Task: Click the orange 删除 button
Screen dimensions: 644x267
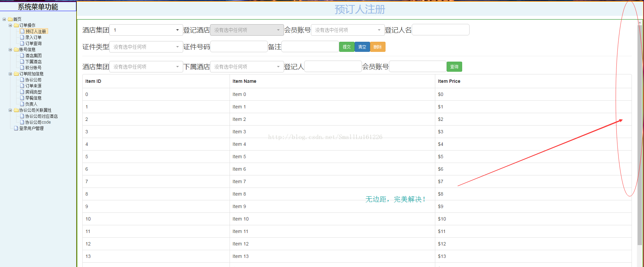Action: (x=377, y=47)
